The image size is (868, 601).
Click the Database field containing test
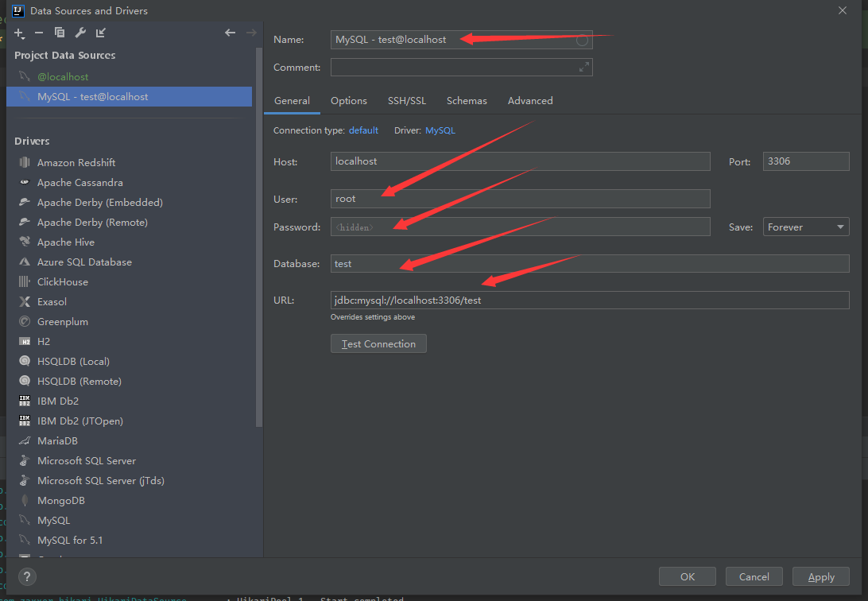590,263
